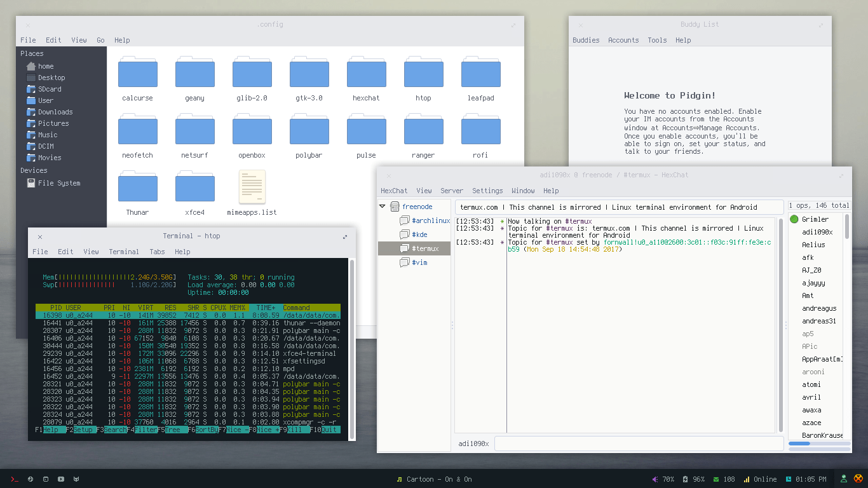Click the cat icon in the taskbar

click(76, 479)
